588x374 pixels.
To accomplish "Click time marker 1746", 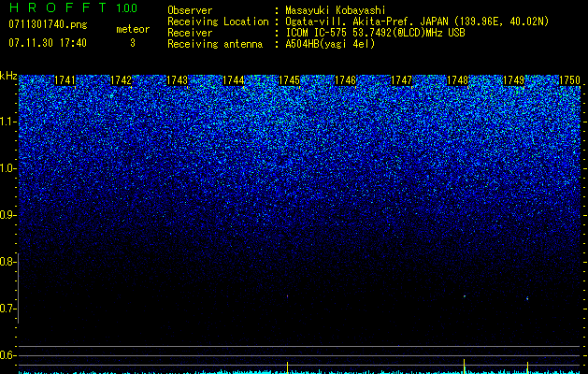I will pyautogui.click(x=345, y=80).
